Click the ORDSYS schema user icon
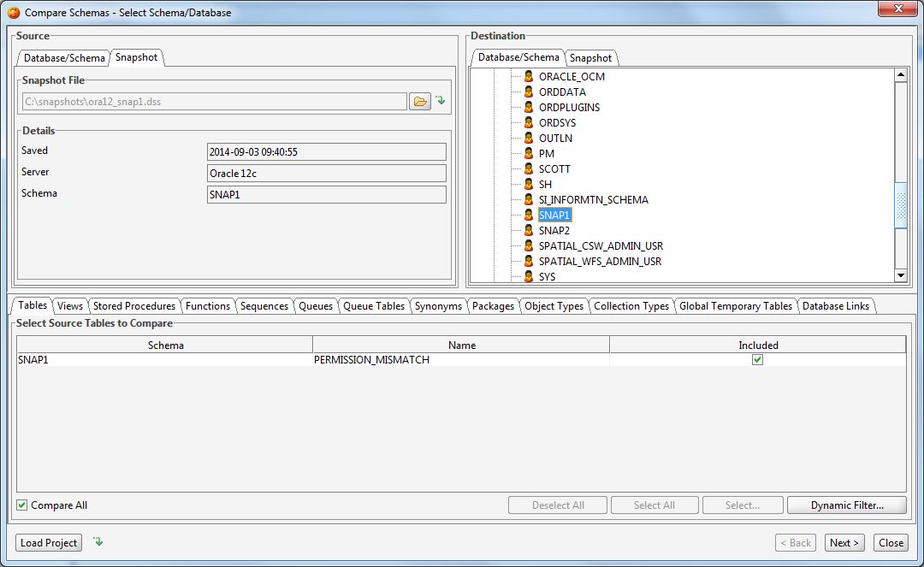This screenshot has width=924, height=567. (x=528, y=122)
